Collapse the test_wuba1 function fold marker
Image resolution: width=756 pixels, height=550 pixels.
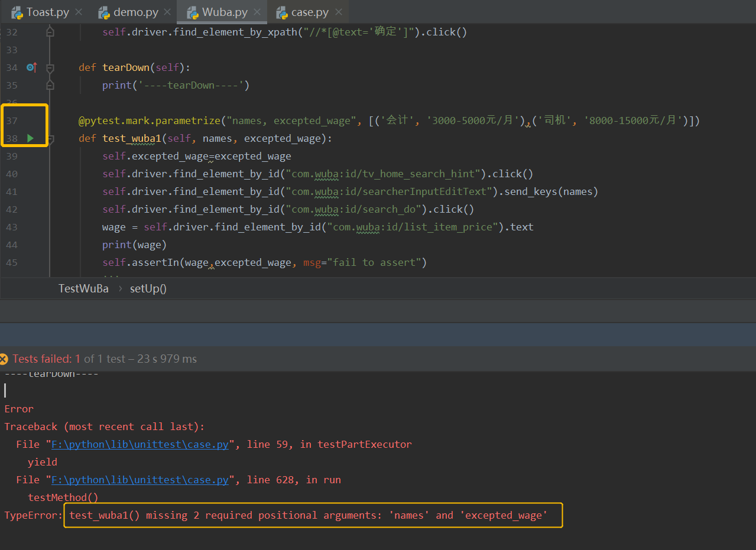tap(50, 139)
